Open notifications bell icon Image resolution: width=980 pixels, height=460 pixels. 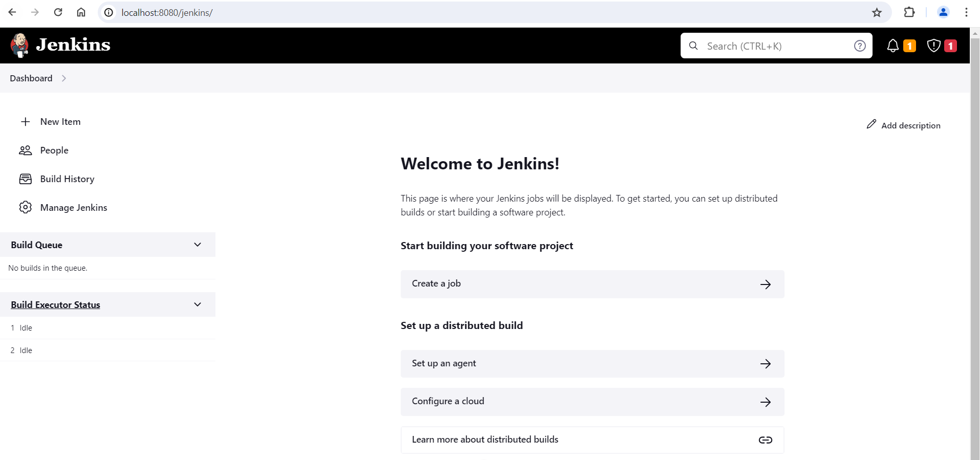point(892,46)
